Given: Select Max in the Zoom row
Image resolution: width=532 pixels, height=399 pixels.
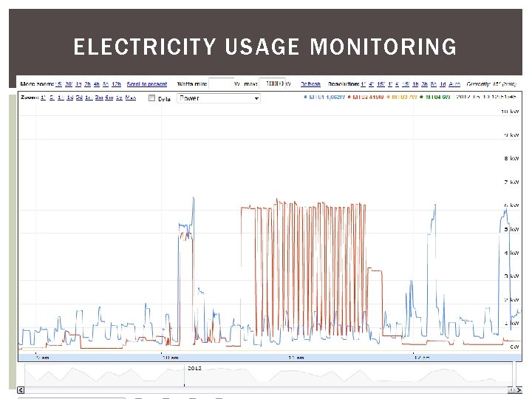Looking at the screenshot, I should tap(131, 98).
